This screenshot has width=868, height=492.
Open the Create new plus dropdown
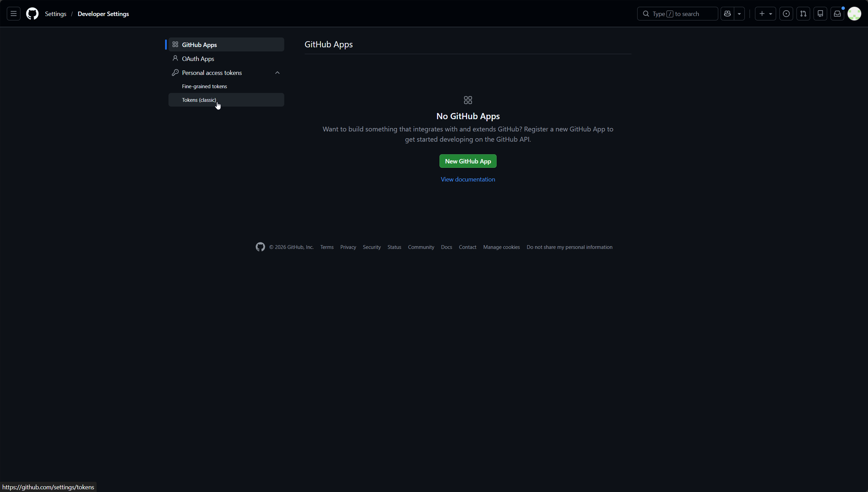[765, 14]
